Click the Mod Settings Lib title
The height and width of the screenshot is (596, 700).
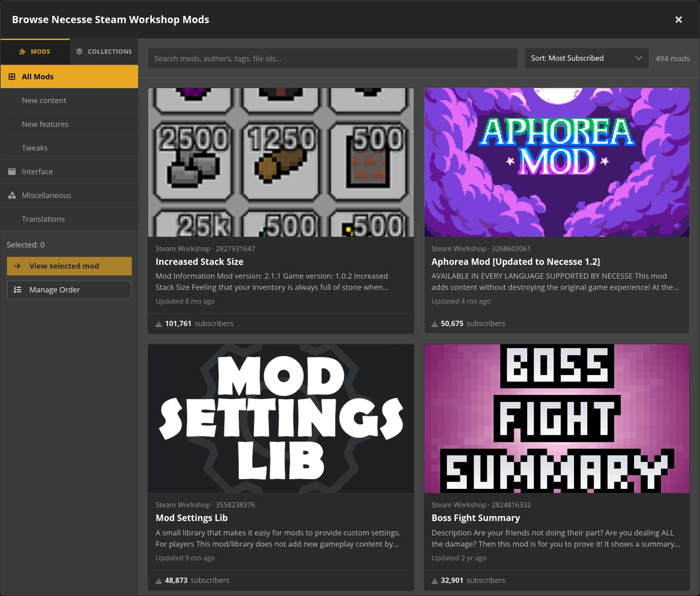192,518
